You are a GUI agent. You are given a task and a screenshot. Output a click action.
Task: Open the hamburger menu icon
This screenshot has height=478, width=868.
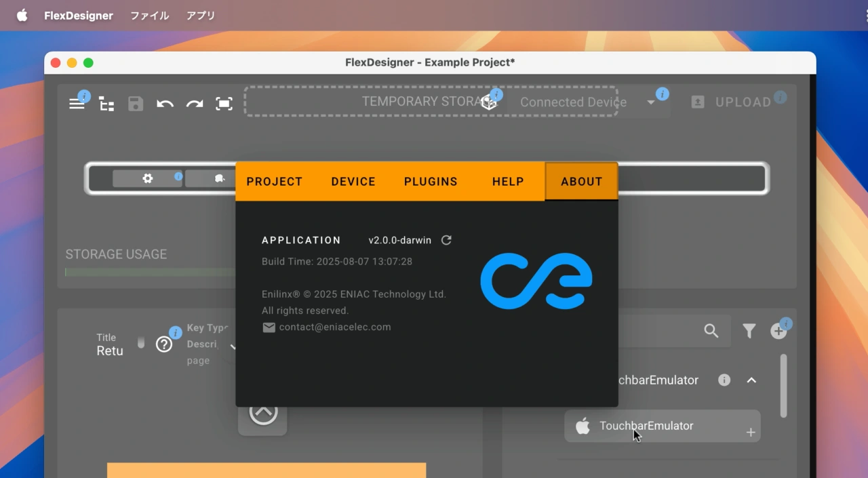point(77,103)
